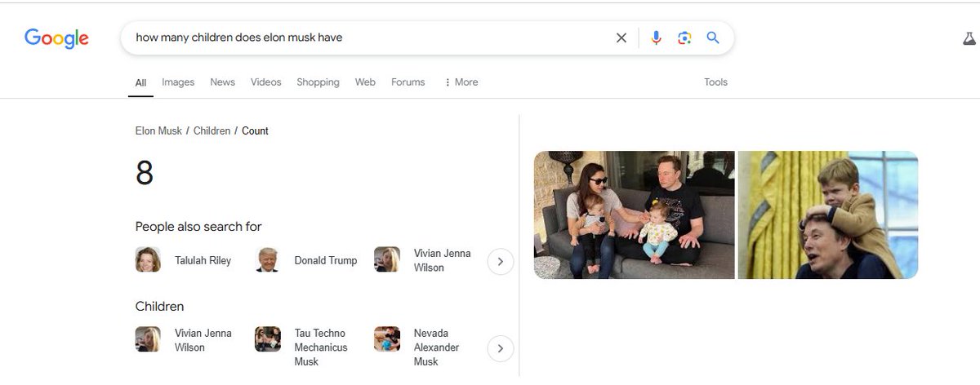Select the All results tab

point(140,82)
